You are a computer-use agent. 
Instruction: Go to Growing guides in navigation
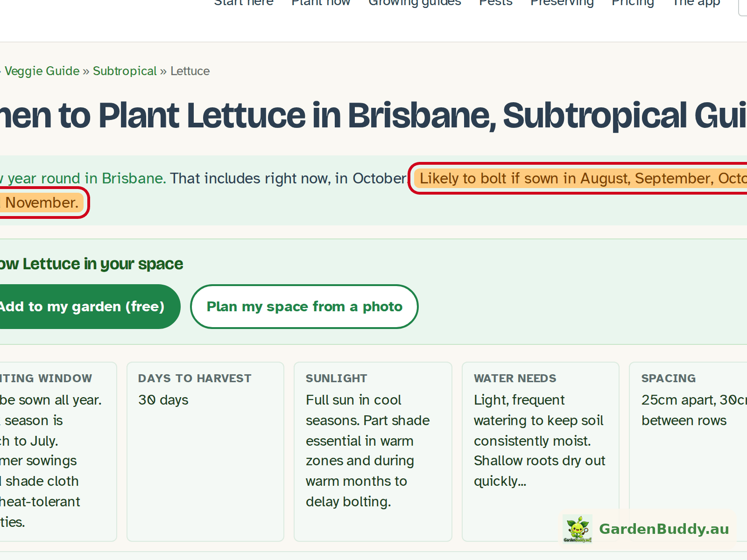pos(415,3)
